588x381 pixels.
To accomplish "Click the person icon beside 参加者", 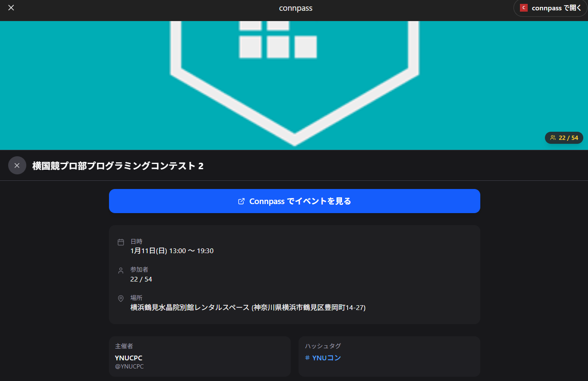I will (120, 270).
